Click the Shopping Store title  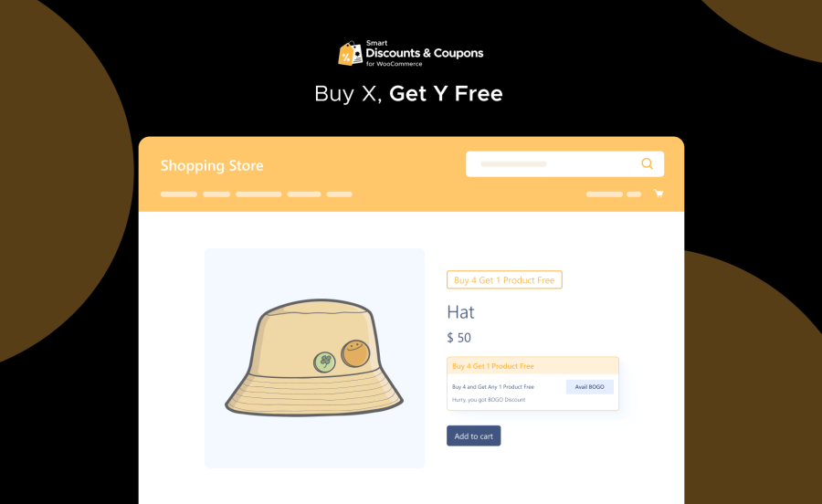pos(212,165)
